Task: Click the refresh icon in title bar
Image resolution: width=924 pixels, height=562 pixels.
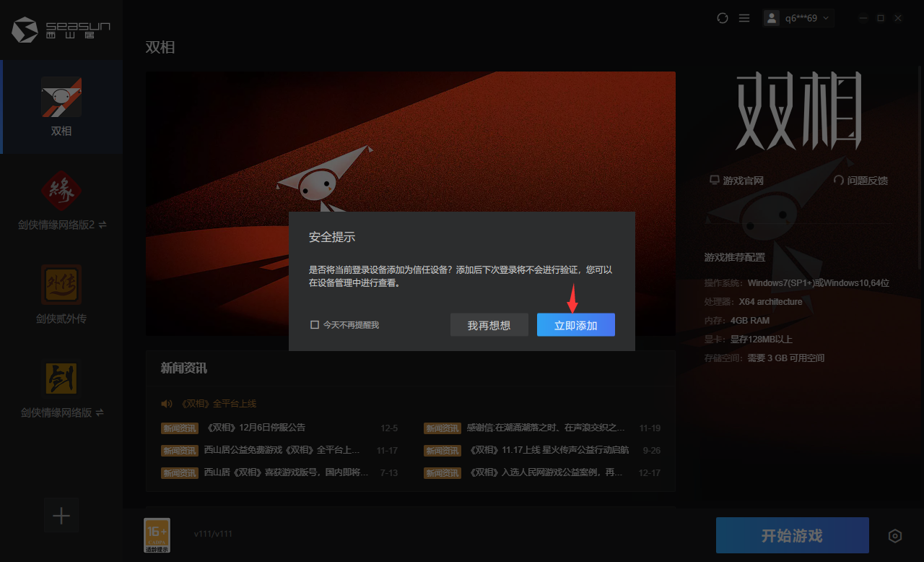Action: [x=723, y=18]
